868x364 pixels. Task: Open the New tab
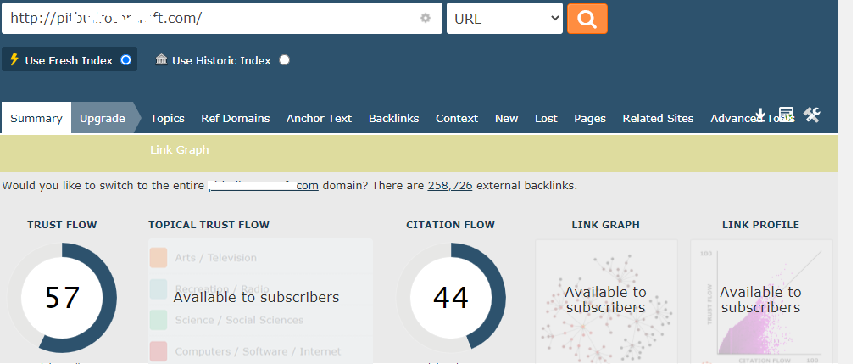(507, 119)
